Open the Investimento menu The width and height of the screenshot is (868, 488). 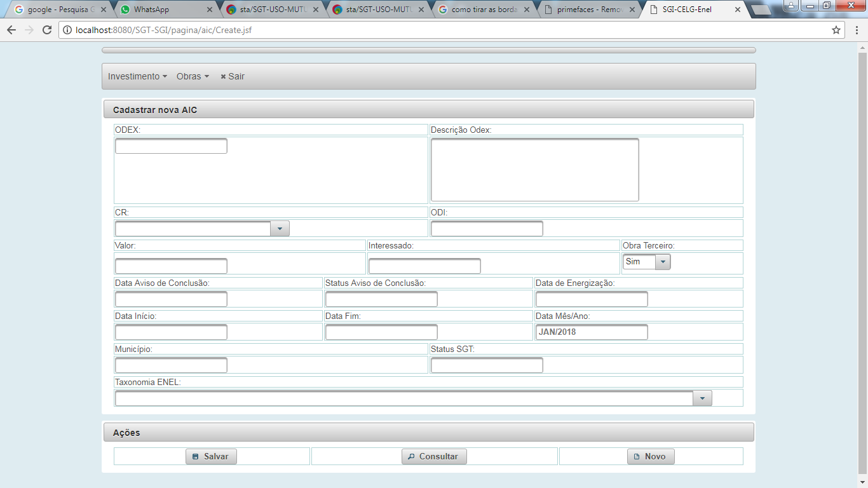click(137, 76)
